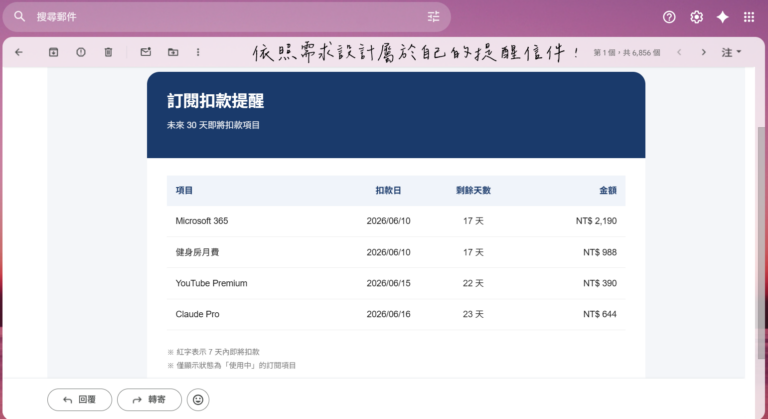This screenshot has width=768, height=419.
Task: Go to the newer message arrow
Action: click(x=679, y=52)
